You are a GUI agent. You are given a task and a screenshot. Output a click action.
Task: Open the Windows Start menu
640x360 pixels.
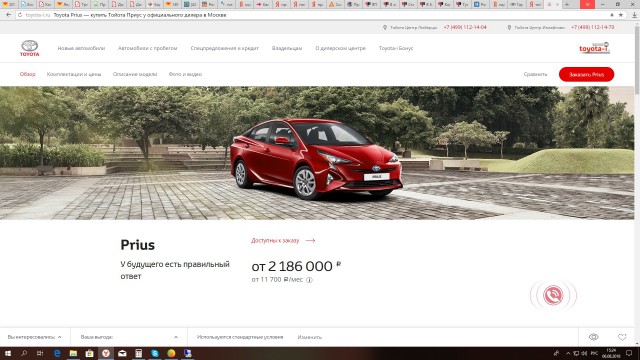pyautogui.click(x=8, y=353)
